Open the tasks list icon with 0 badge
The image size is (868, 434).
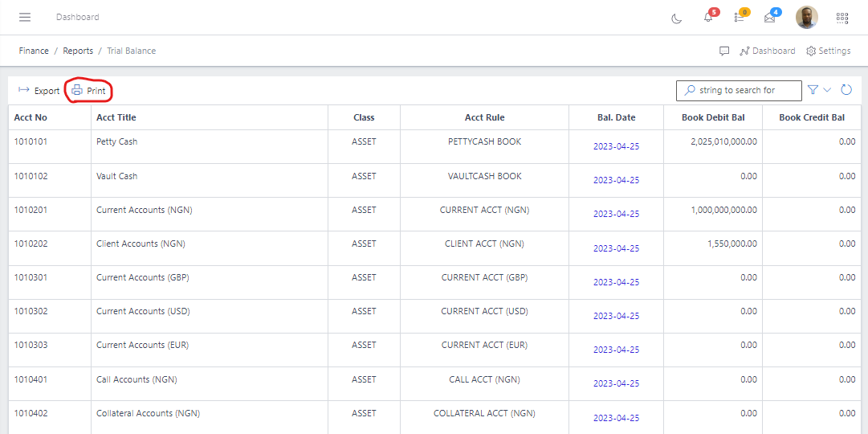click(739, 17)
